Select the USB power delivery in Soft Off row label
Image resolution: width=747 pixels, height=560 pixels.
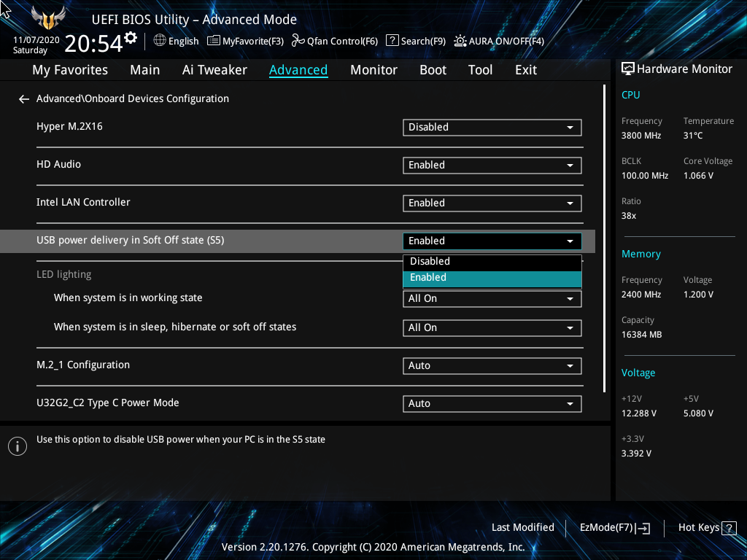tap(130, 240)
